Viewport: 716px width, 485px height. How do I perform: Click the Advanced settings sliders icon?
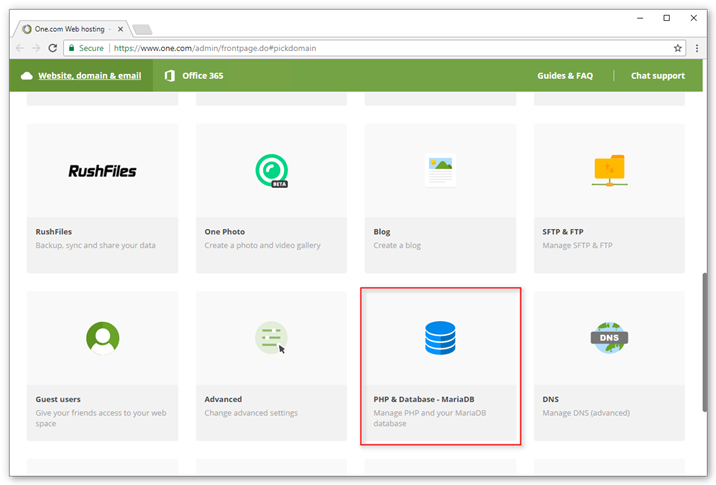coord(271,338)
